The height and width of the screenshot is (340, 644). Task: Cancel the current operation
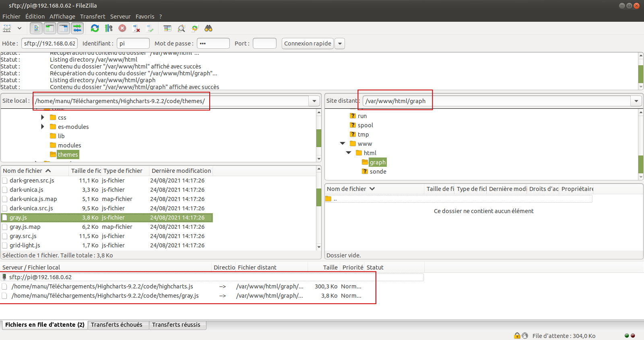click(x=122, y=28)
